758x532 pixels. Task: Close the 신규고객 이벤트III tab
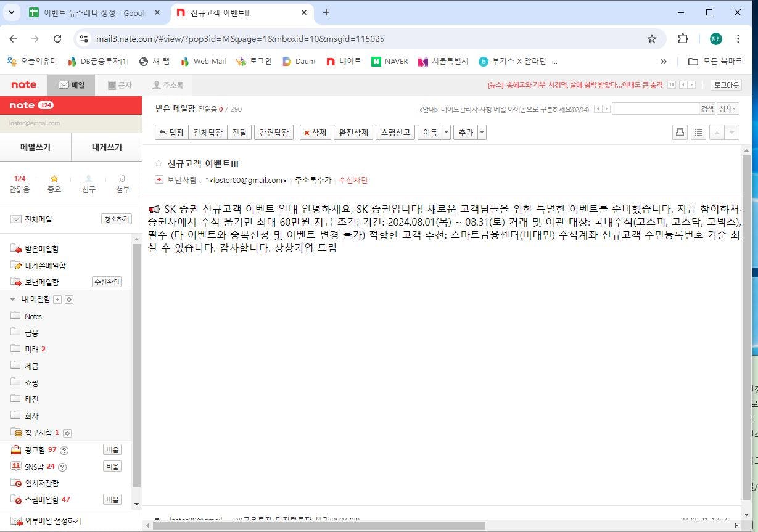tap(304, 12)
